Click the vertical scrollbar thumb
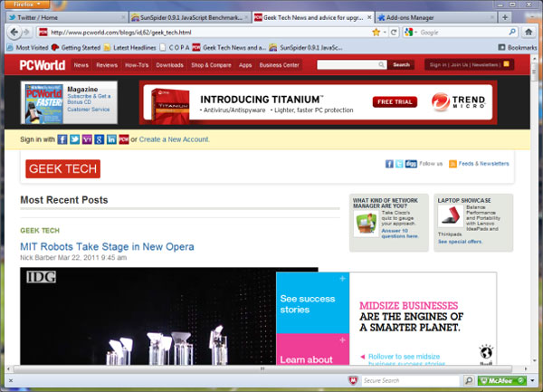This screenshot has height=392, width=543. [x=534, y=72]
